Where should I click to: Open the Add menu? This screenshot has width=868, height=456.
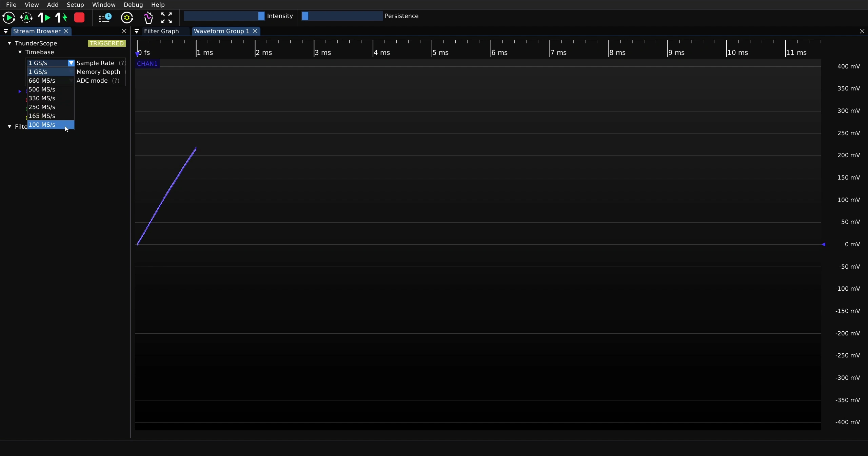click(x=53, y=5)
